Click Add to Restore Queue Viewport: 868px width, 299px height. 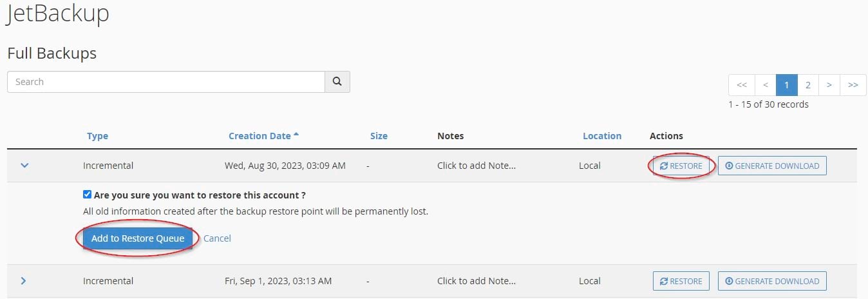coord(138,238)
